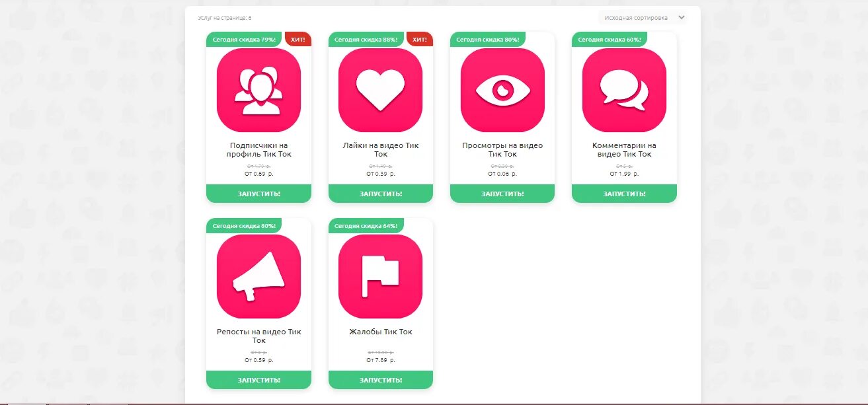
Task: Click the subscribers people icon
Action: (x=258, y=90)
